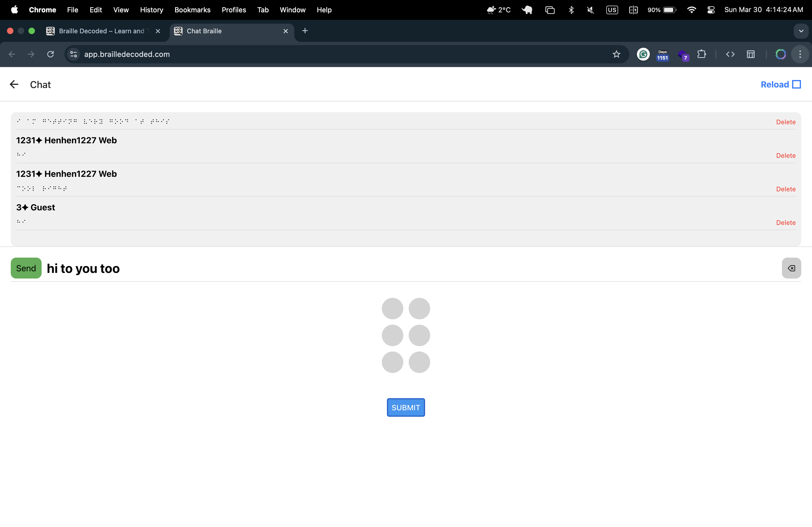Bookmark this page with the star icon
812x527 pixels.
coord(616,54)
